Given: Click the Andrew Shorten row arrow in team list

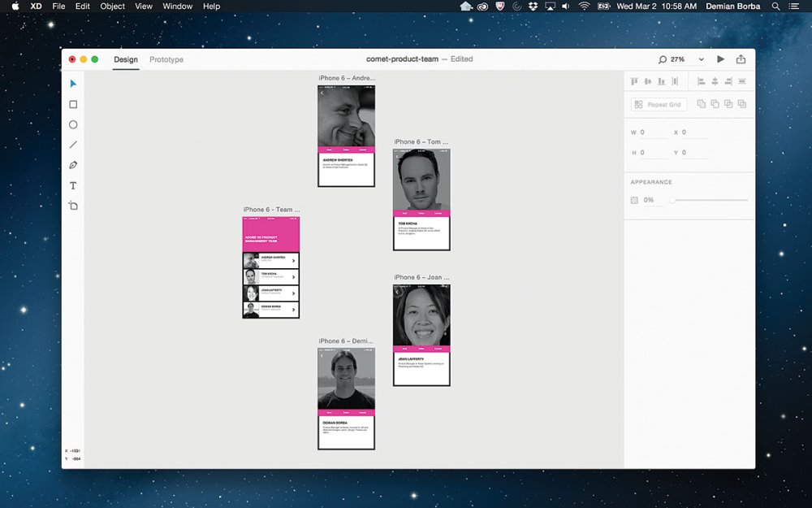Looking at the screenshot, I should pos(294,261).
